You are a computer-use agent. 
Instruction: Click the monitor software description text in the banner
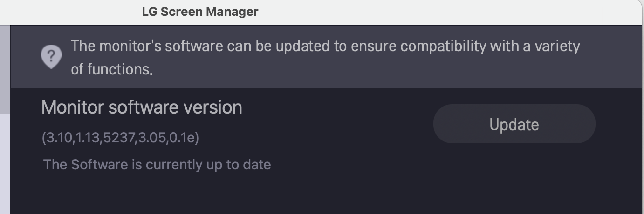click(x=325, y=57)
